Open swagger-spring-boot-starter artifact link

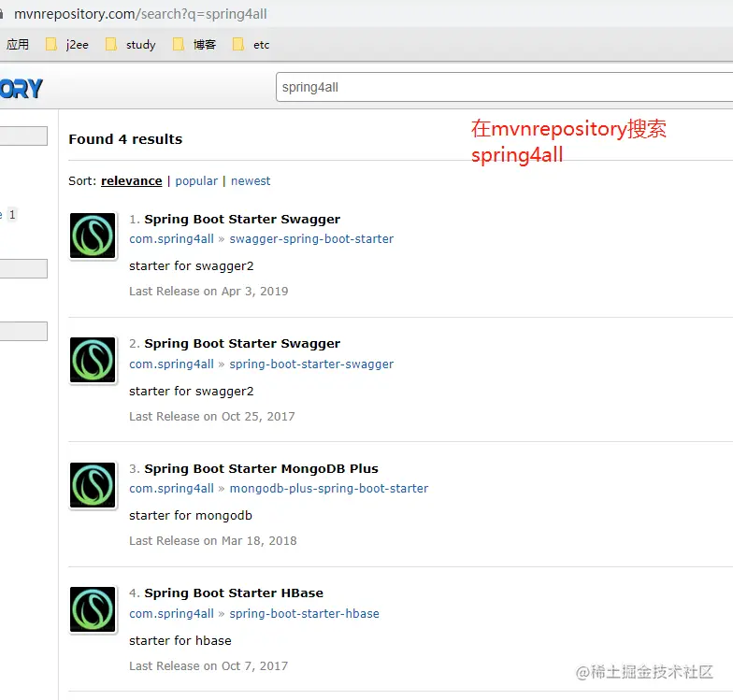click(x=311, y=239)
